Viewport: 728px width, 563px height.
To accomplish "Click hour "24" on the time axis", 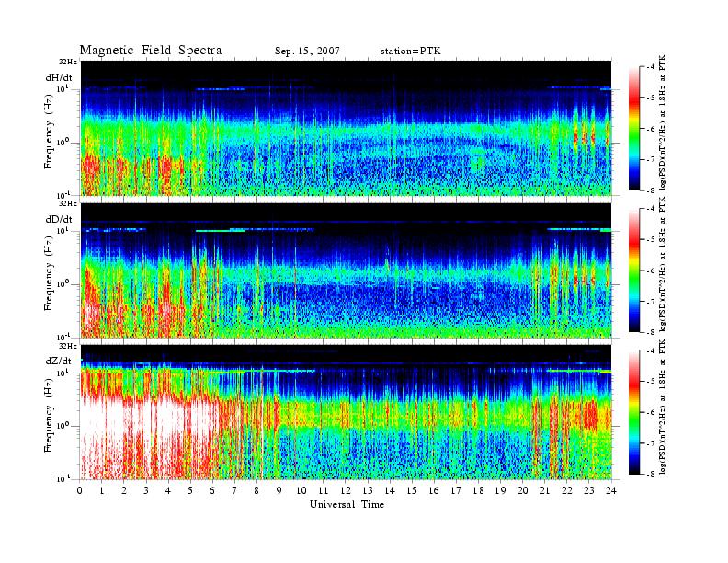I will pos(611,490).
